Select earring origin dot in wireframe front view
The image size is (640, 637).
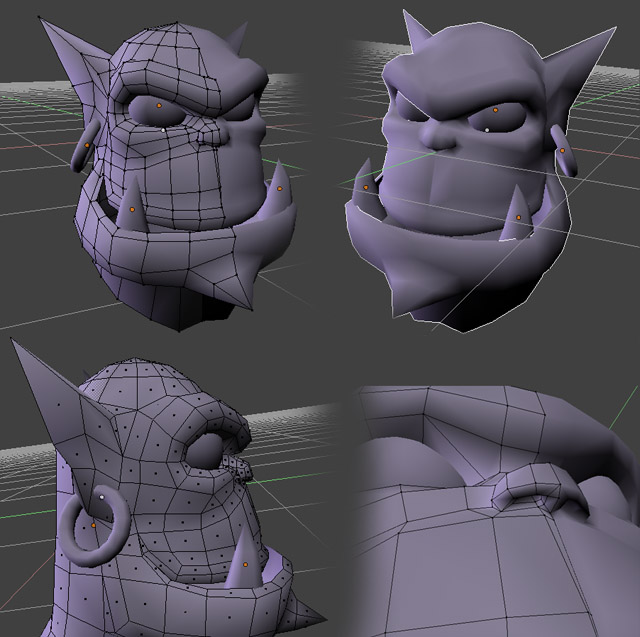(x=87, y=145)
